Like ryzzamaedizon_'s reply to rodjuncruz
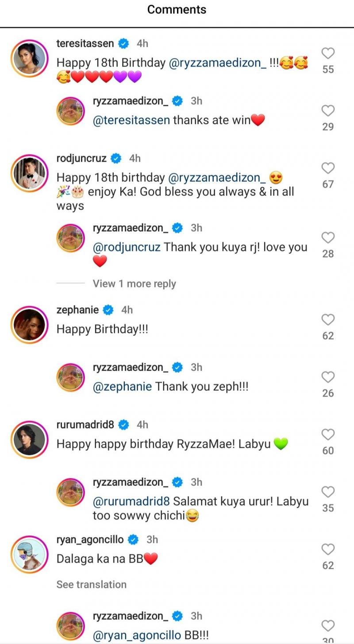Viewport: 354px width, 644px height. [x=328, y=238]
